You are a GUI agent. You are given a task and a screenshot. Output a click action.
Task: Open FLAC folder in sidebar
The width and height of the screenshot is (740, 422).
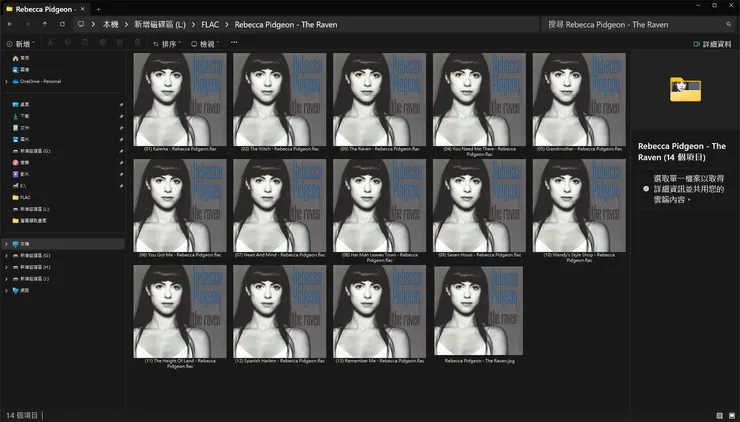tap(22, 197)
